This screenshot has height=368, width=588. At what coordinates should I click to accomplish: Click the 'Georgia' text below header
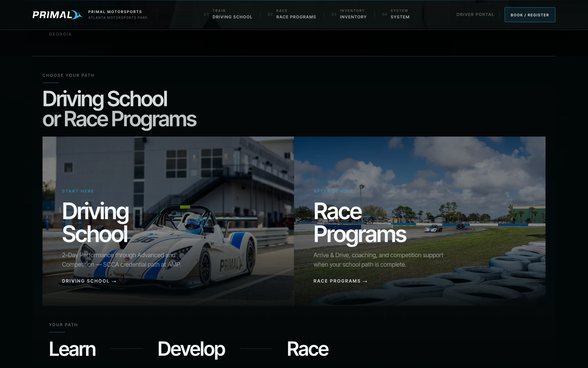(x=60, y=34)
